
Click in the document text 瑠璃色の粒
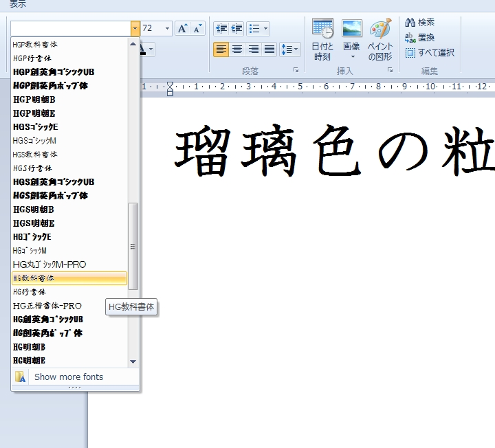click(335, 151)
